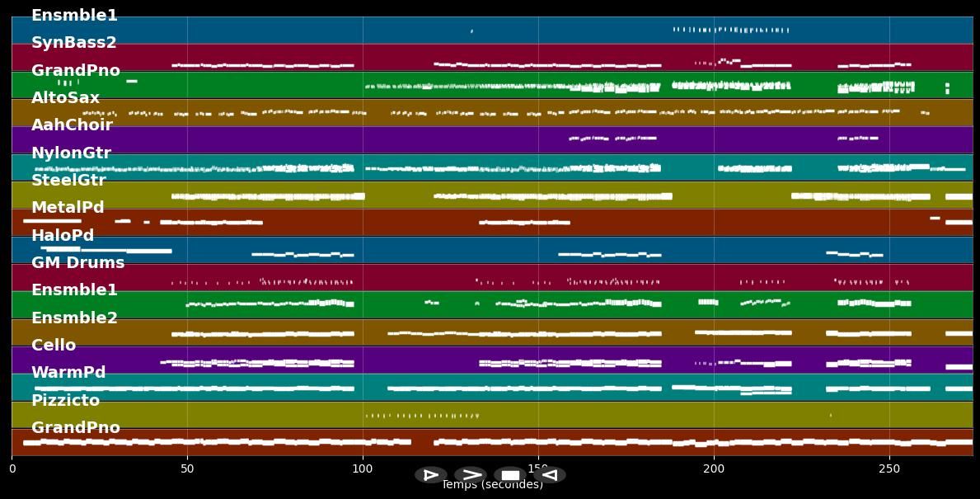Screen dimensions: 980x499
Task: Click the left-pointing triangle rewind button
Action: pyautogui.click(x=550, y=475)
